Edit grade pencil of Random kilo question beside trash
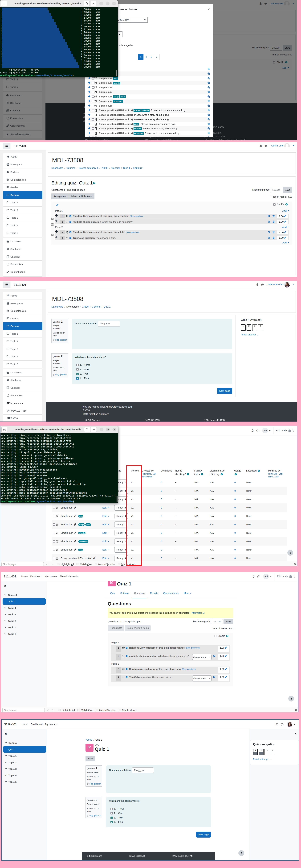 (285, 232)
